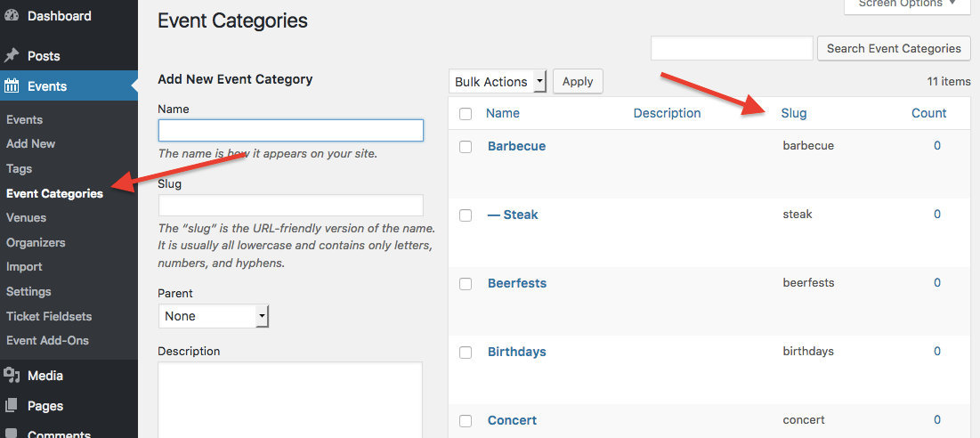Tick the Beerfests category checkbox
This screenshot has height=438, width=980.
point(466,284)
